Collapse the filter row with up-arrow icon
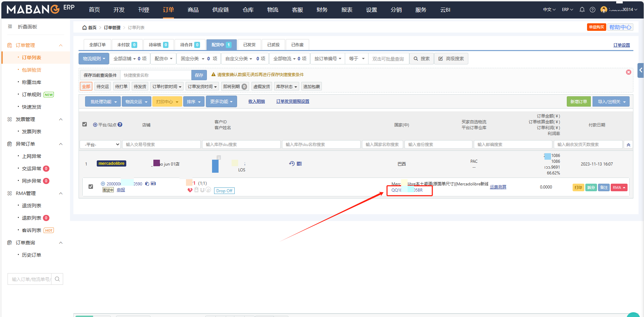 pyautogui.click(x=629, y=145)
